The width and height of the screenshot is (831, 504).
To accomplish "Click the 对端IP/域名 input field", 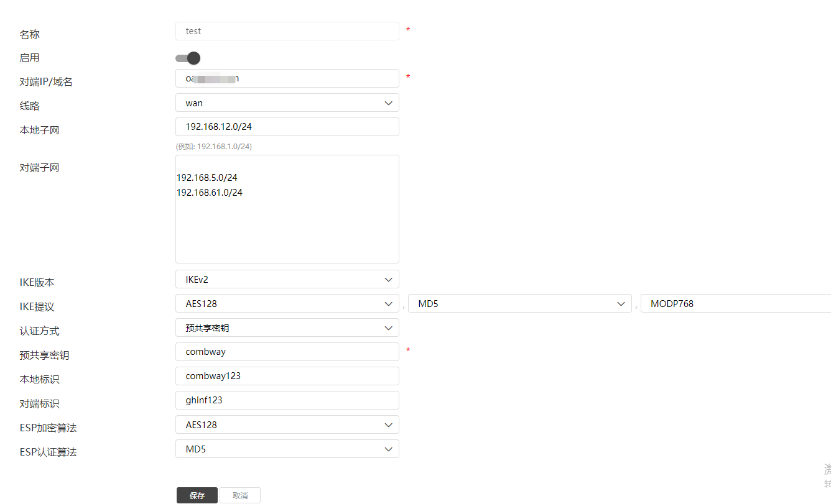I will 287,78.
